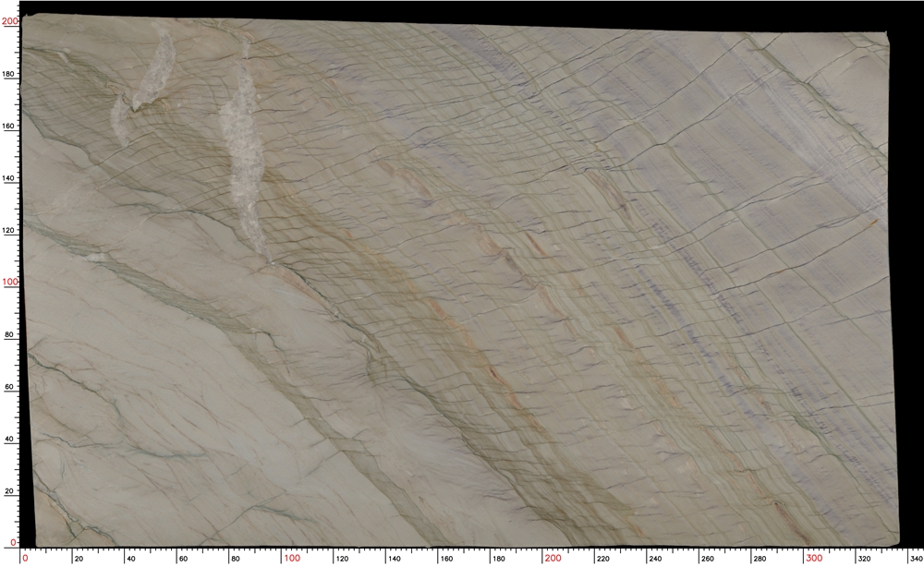Select red '100' on the horizontal ruler
This screenshot has height=567, width=924.
pos(291,558)
